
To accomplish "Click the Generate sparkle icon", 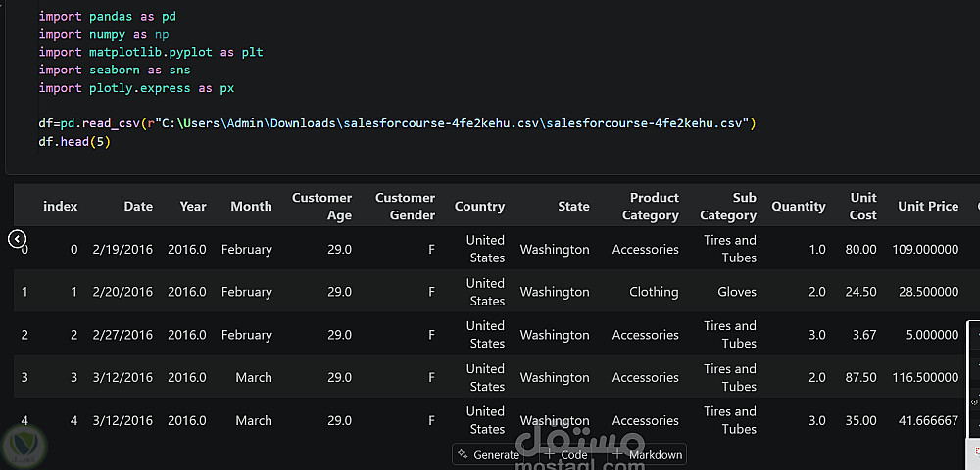I will pos(464,454).
